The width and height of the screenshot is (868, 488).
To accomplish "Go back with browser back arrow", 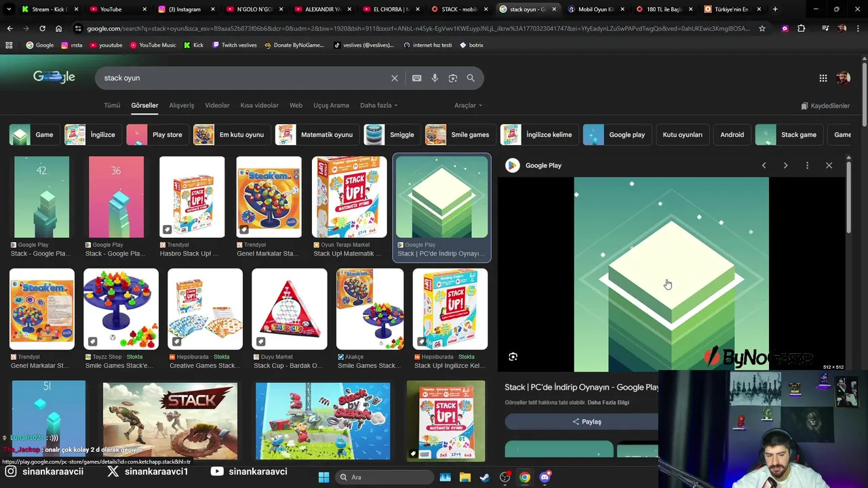I will tap(9, 28).
